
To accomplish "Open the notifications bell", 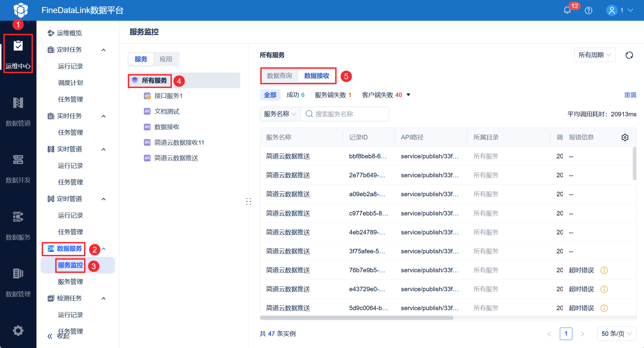I will [567, 10].
